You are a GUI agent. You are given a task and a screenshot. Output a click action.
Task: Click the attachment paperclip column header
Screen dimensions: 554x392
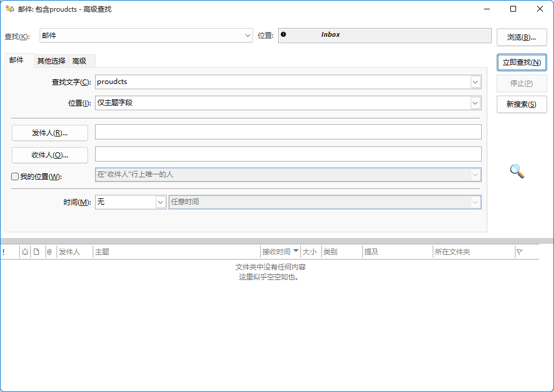pyautogui.click(x=50, y=252)
